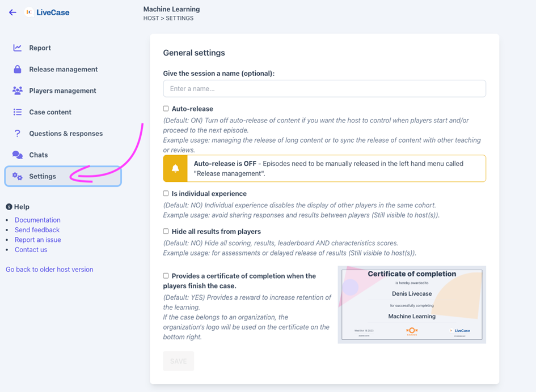Focus the session name input field
The image size is (536, 392).
324,89
